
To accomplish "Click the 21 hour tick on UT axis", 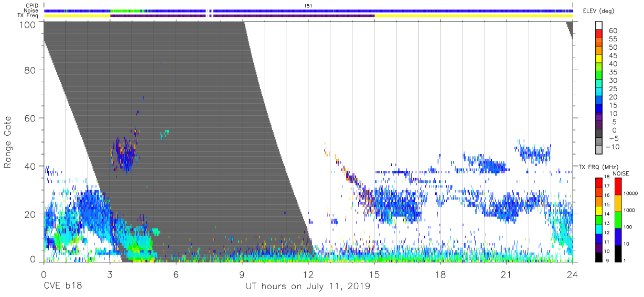I will pyautogui.click(x=507, y=274).
